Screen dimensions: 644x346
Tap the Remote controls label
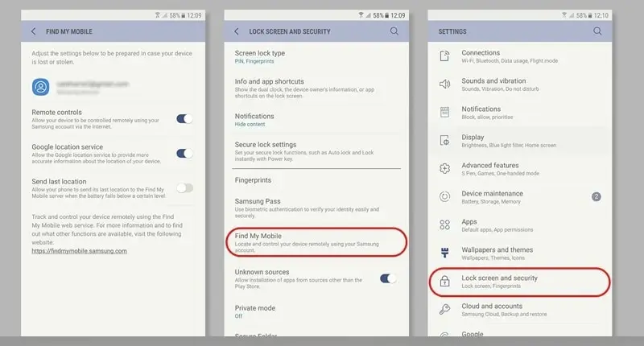click(56, 112)
